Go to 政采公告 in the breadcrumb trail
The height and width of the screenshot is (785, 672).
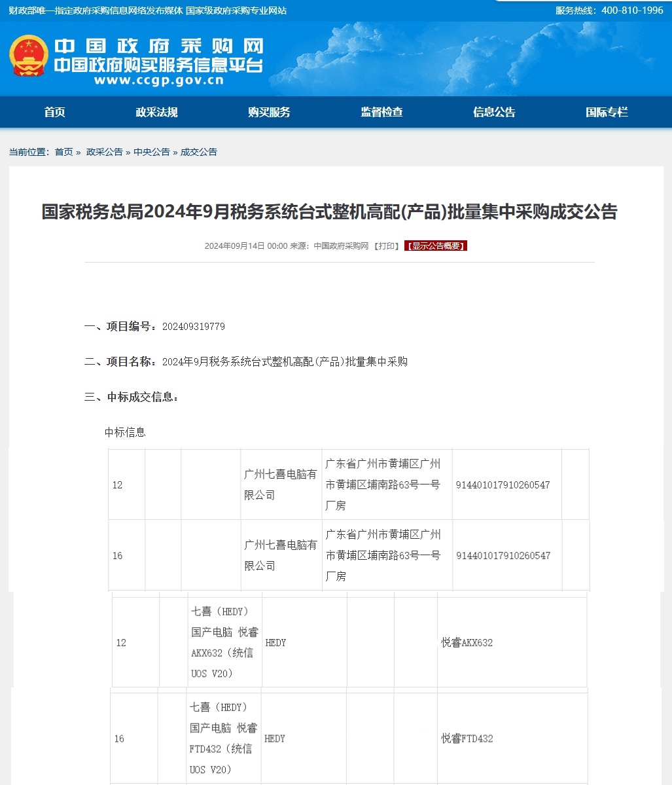coord(104,152)
